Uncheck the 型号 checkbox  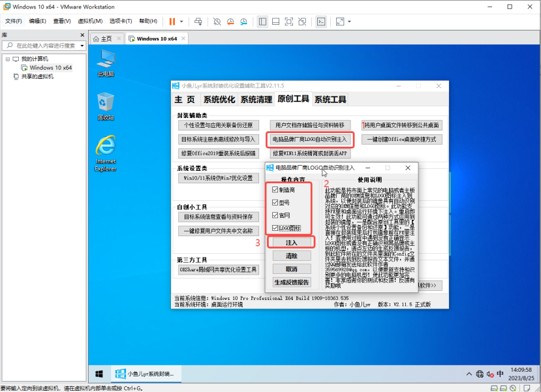click(x=275, y=202)
